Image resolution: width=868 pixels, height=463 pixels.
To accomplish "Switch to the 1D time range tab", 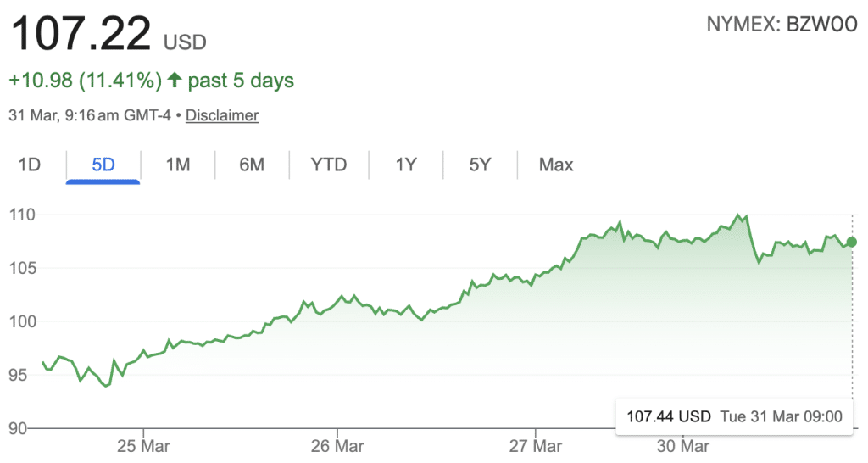I will click(30, 165).
